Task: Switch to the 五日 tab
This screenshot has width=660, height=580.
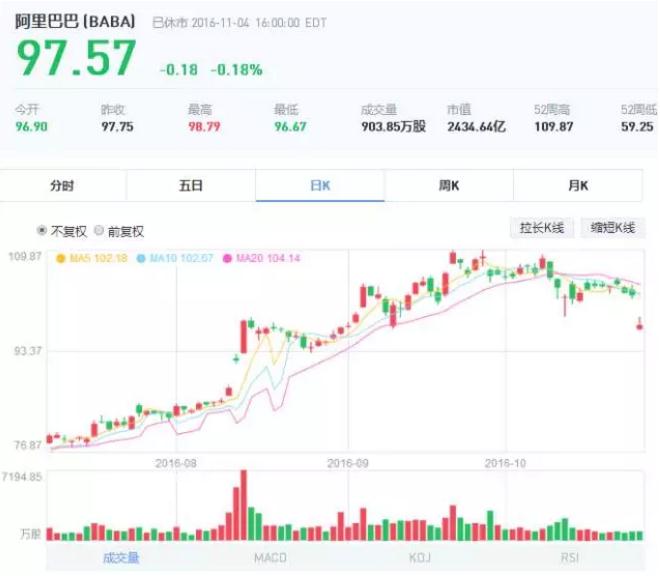Action: pos(191,186)
